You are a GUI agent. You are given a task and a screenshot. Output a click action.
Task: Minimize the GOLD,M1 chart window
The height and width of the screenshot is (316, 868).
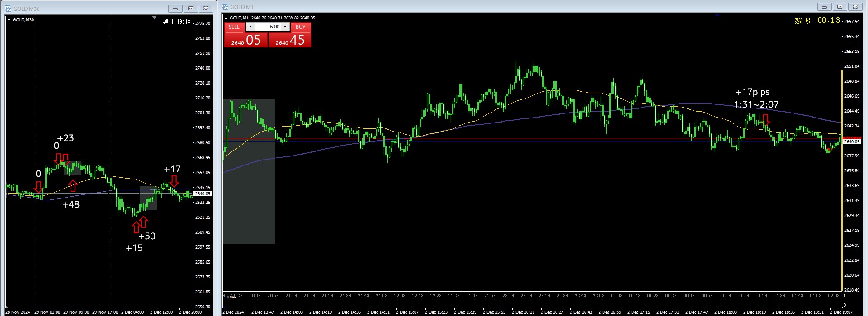point(824,7)
